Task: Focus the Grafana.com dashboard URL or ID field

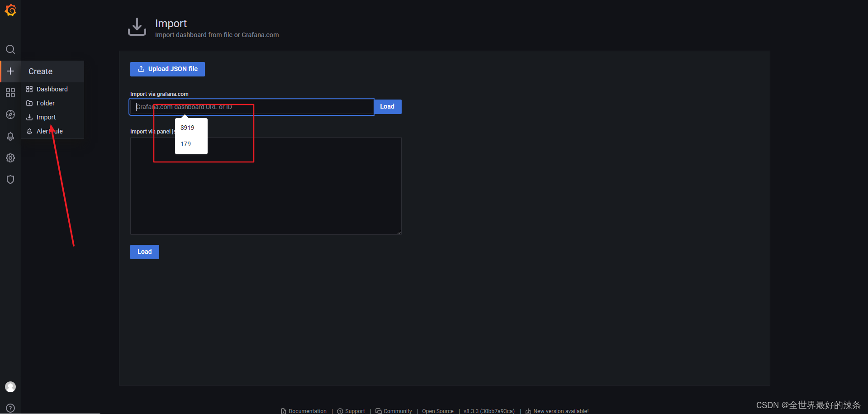Action: [251, 107]
